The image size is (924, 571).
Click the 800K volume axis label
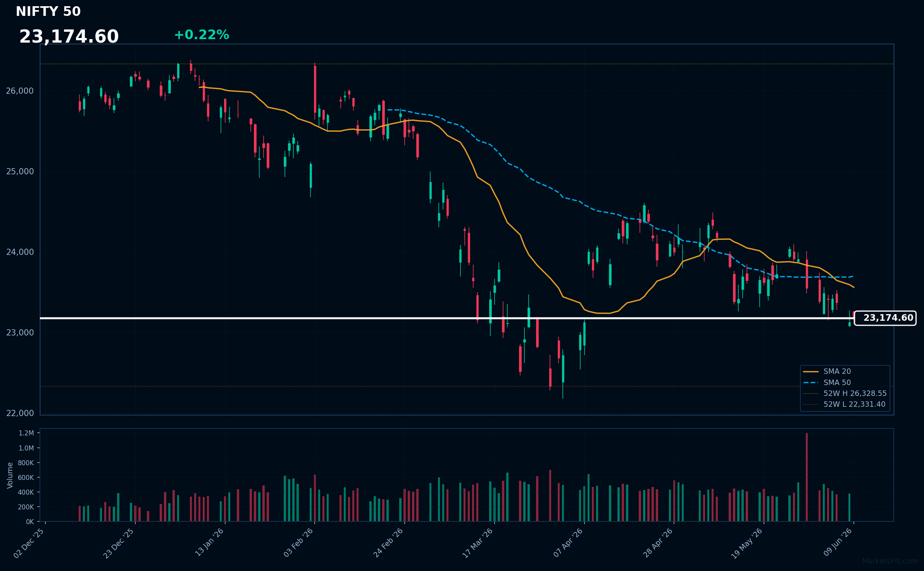26,463
